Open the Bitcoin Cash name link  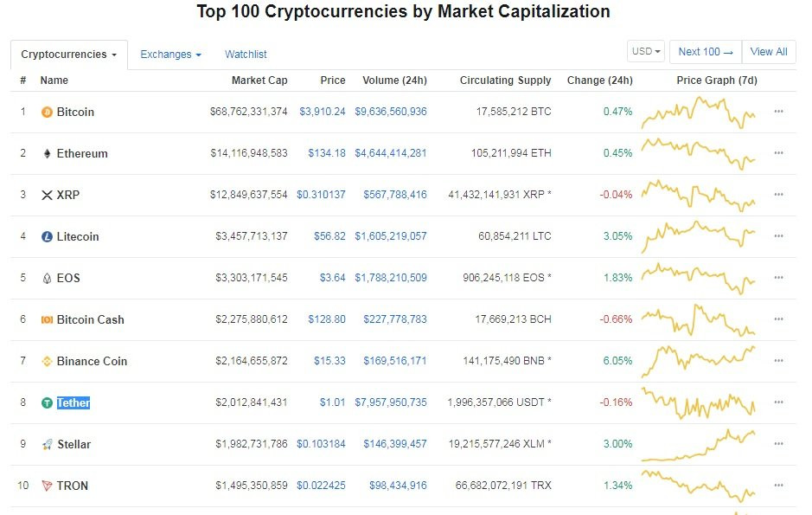(90, 319)
